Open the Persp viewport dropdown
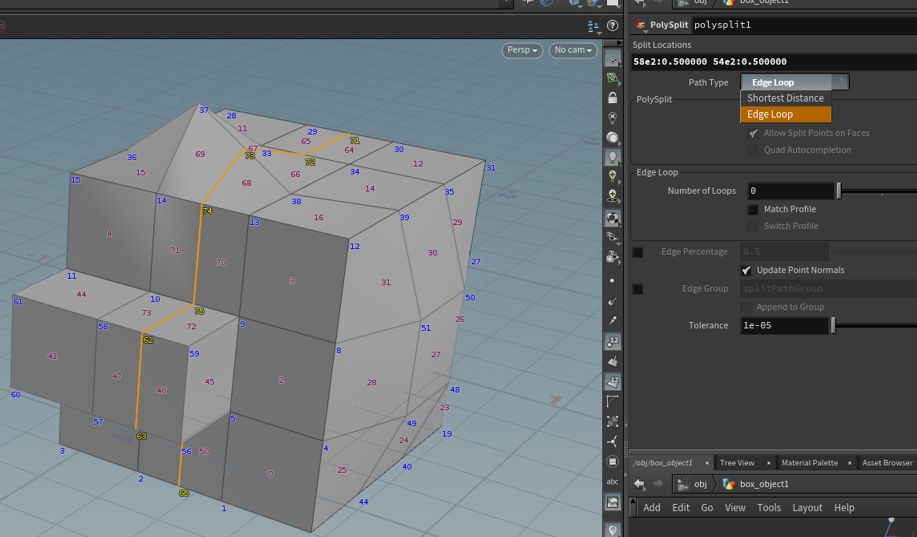 coord(521,50)
